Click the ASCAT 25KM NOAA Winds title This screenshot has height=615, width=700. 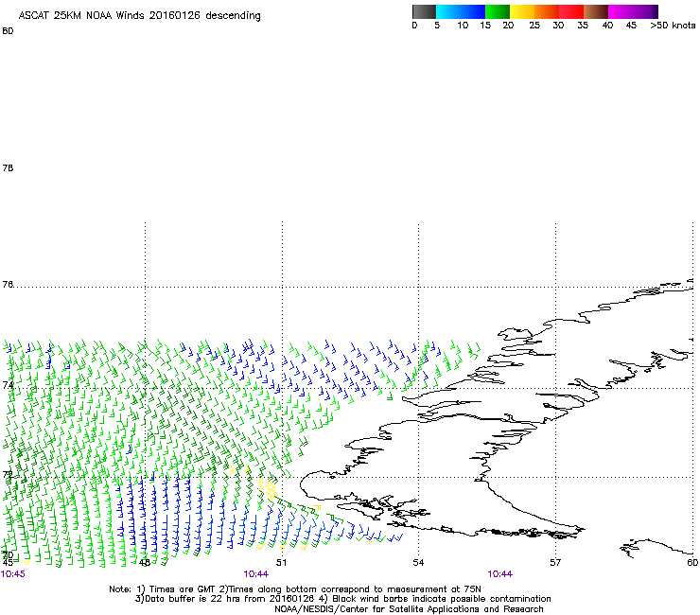tap(140, 16)
